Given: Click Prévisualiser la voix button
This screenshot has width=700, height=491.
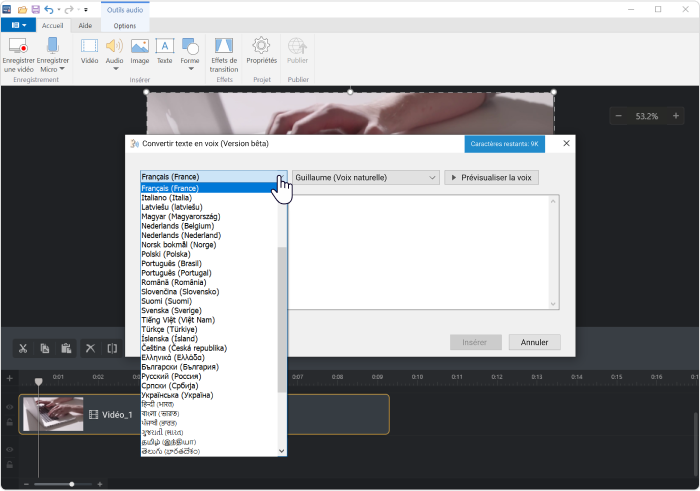Looking at the screenshot, I should tap(491, 178).
